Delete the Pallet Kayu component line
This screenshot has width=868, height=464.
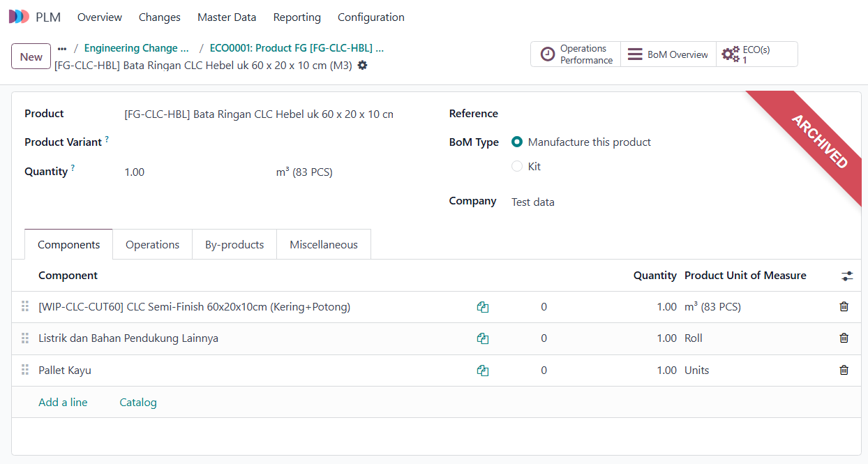(x=844, y=371)
